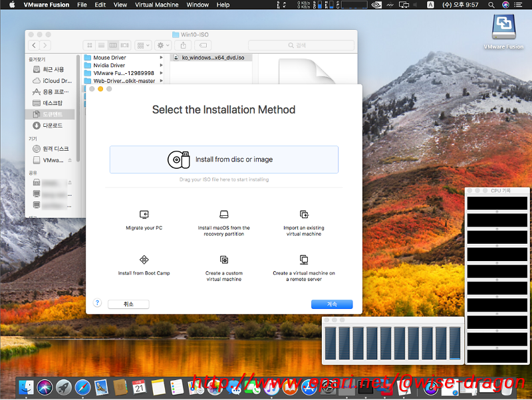Open iCloud Drive in Finder sidebar
The width and height of the screenshot is (532, 400).
[x=50, y=80]
